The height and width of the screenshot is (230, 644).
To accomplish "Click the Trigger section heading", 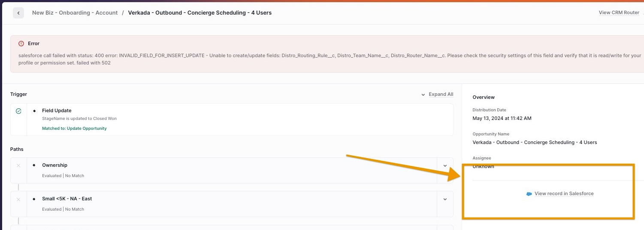I will pos(19,94).
